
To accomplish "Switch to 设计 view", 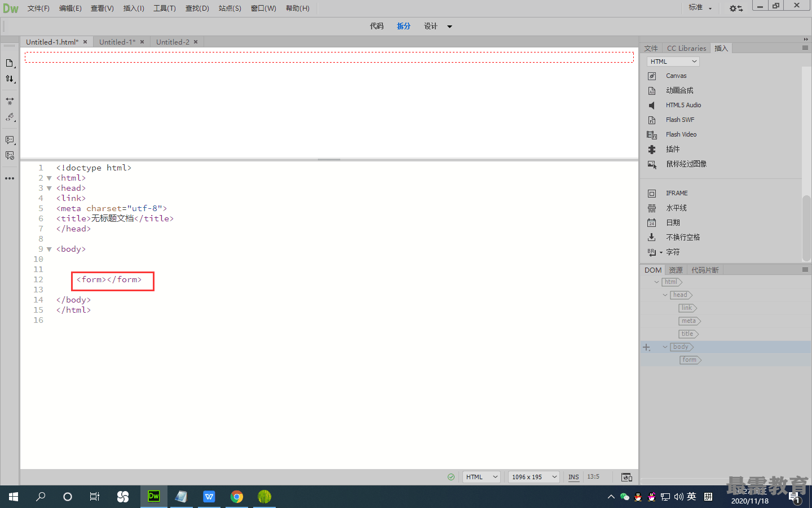I will tap(431, 27).
